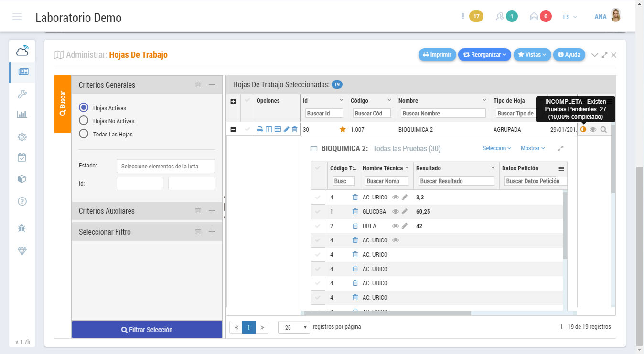Open the cloud icon in the sidebar
Image resolution: width=644 pixels, height=354 pixels.
pos(22,50)
